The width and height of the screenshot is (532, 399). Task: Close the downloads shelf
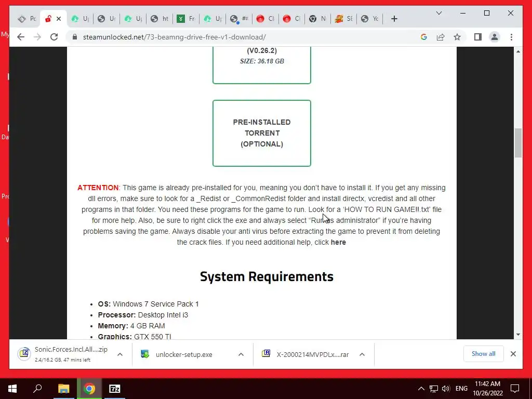513,354
